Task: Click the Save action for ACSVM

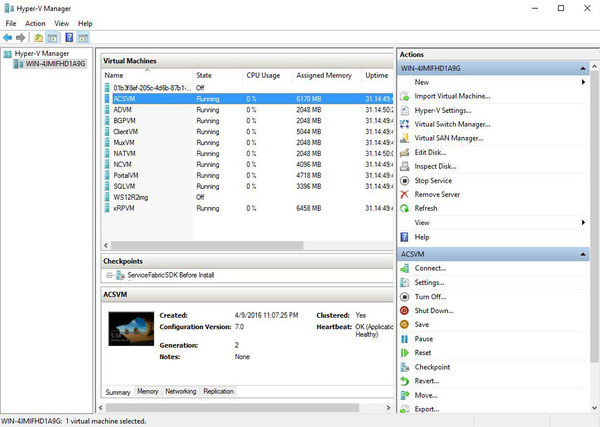Action: tap(422, 324)
